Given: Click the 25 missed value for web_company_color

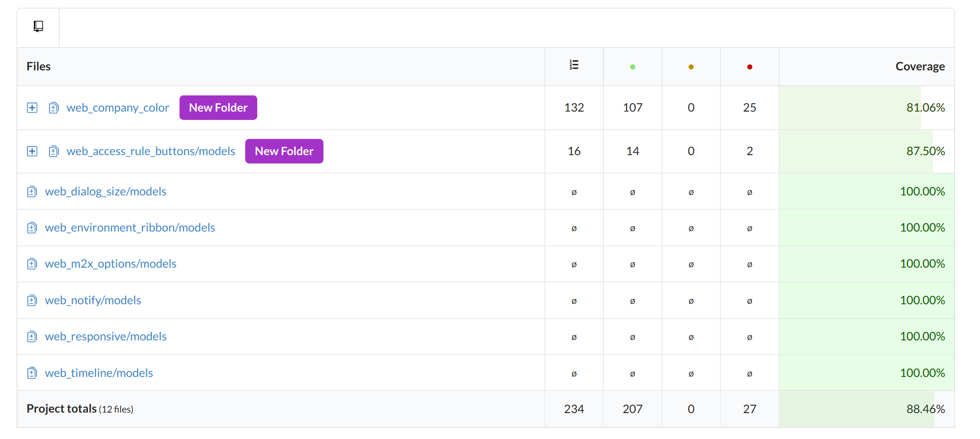Looking at the screenshot, I should (750, 108).
